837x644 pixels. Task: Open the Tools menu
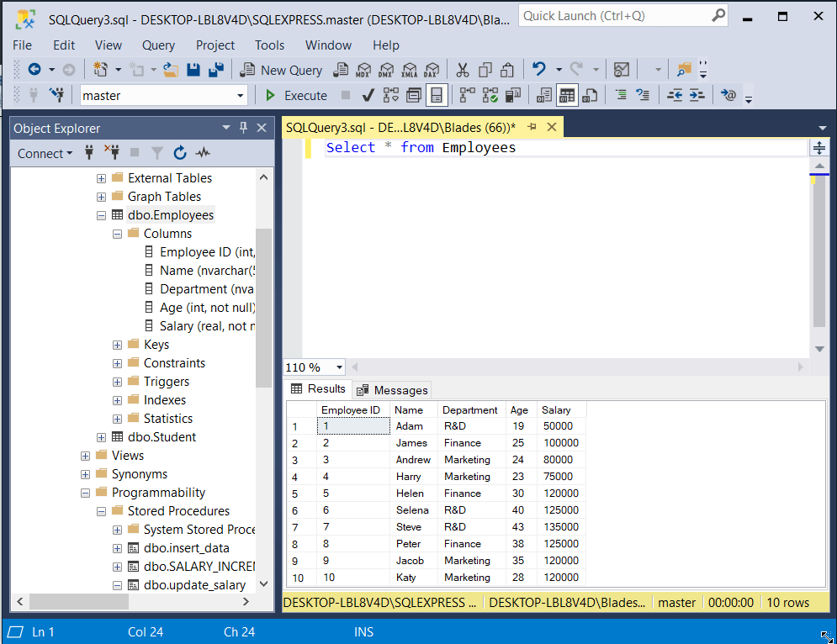pos(269,45)
